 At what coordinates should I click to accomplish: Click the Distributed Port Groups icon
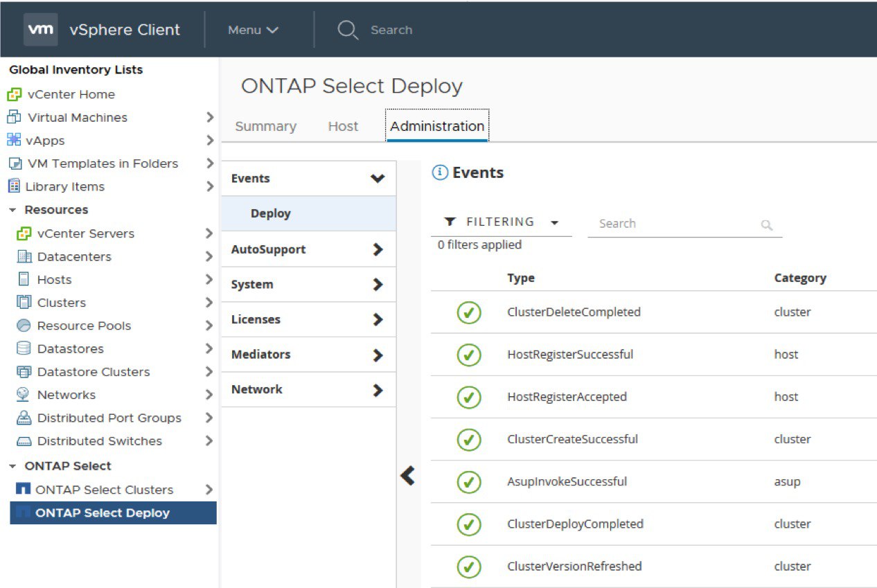coord(24,418)
